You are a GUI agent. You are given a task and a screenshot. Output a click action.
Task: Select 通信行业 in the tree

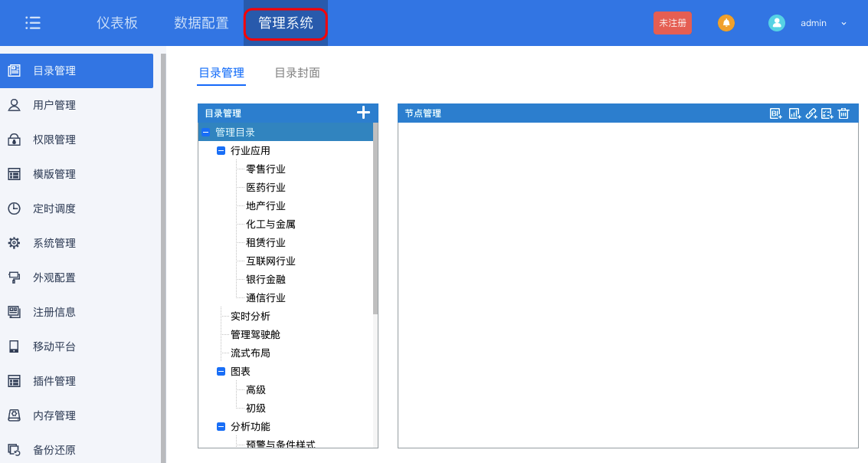tap(266, 298)
